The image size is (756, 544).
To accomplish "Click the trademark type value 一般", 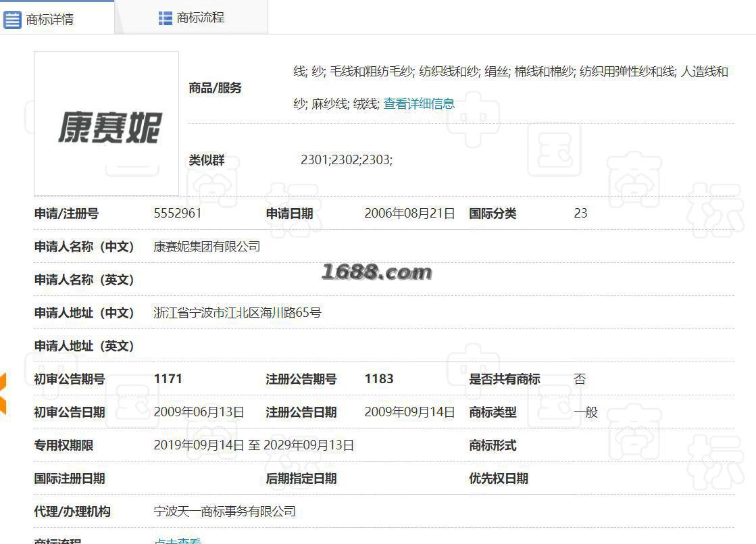I will click(586, 412).
